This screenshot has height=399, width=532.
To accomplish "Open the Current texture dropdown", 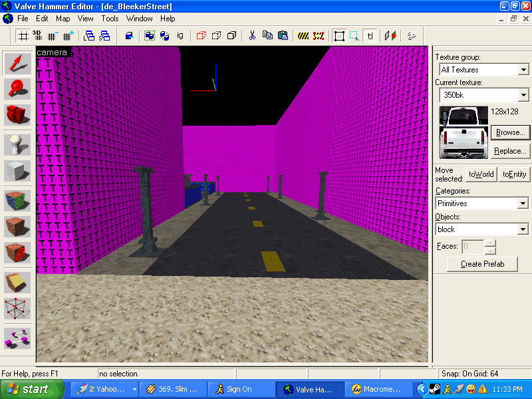I will pyautogui.click(x=523, y=95).
